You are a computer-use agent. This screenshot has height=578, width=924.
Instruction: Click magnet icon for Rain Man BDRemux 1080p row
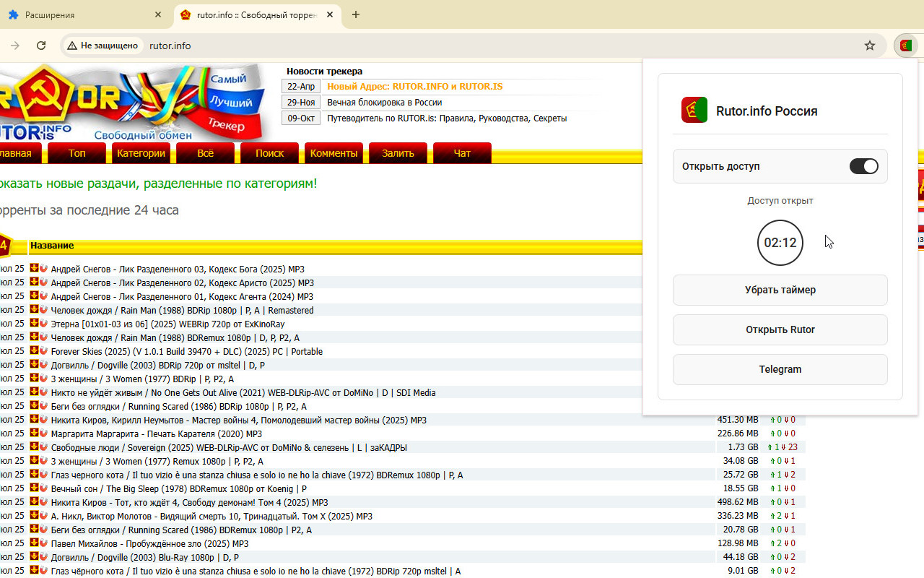43,337
